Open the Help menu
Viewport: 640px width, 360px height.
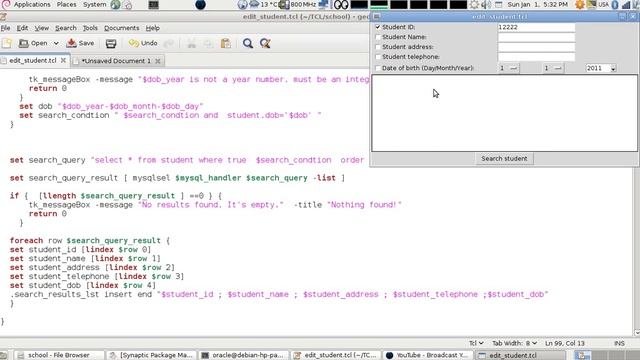[x=153, y=28]
